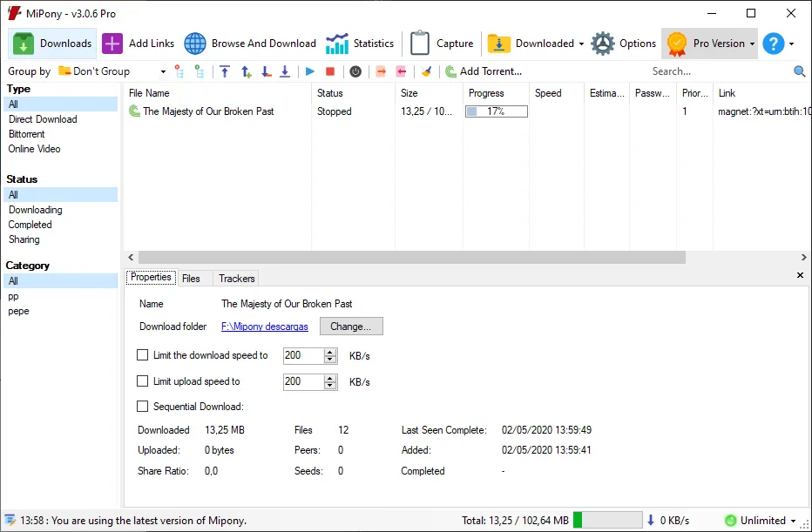Filter by Online Video type
This screenshot has height=532, width=812.
point(34,149)
